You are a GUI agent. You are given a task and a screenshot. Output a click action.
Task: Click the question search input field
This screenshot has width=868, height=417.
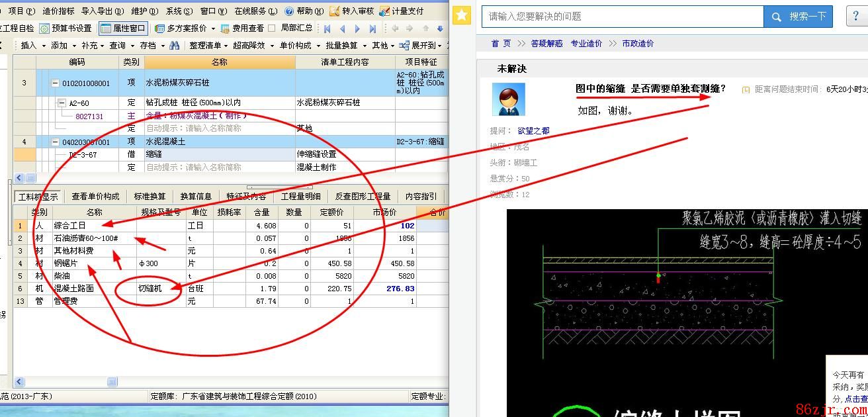pos(622,17)
